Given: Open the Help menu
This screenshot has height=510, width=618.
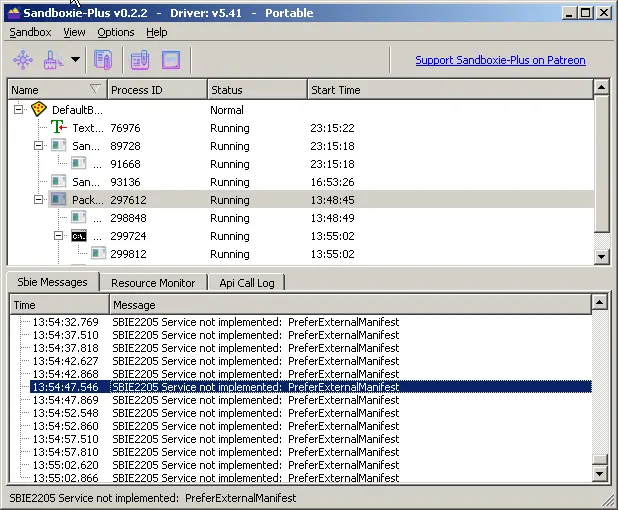Looking at the screenshot, I should point(156,32).
